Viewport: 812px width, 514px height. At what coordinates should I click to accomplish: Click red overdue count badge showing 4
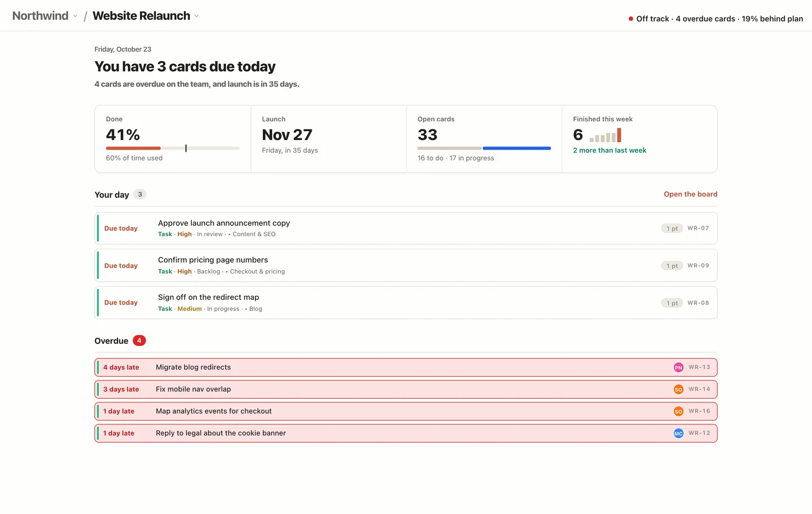[x=139, y=340]
